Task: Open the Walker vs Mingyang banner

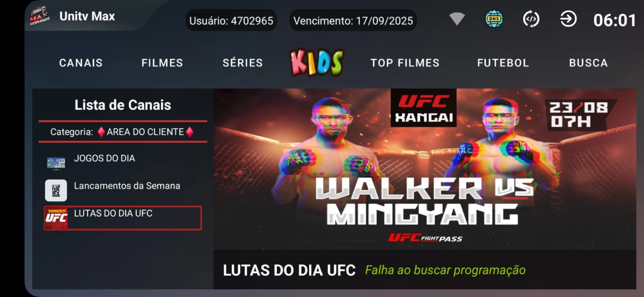Action: coord(425,169)
